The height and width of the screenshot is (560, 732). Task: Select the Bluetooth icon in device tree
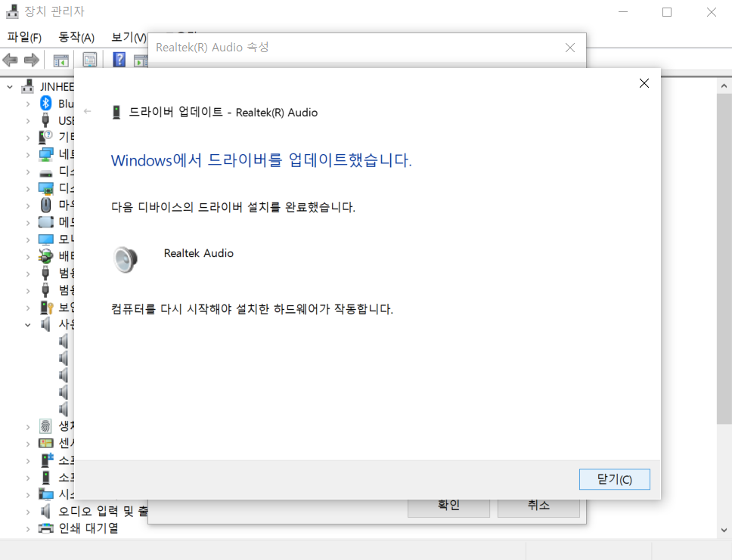tap(45, 103)
